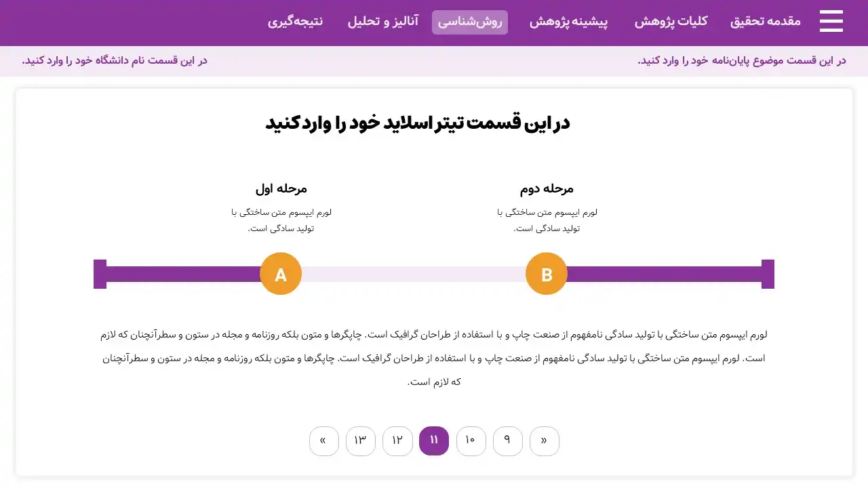Select the active روش‌شناسی tab
The width and height of the screenshot is (868, 488).
(469, 22)
